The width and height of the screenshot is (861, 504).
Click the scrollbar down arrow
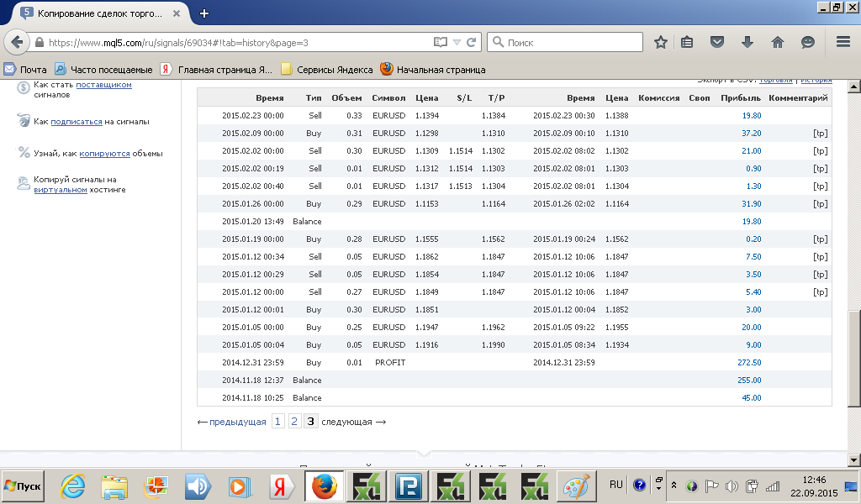pyautogui.click(x=853, y=460)
